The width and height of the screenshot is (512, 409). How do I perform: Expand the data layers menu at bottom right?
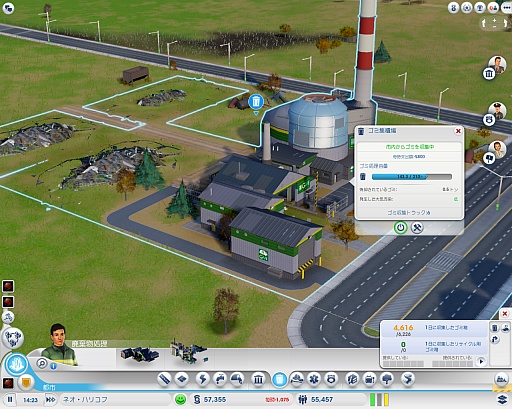502,399
